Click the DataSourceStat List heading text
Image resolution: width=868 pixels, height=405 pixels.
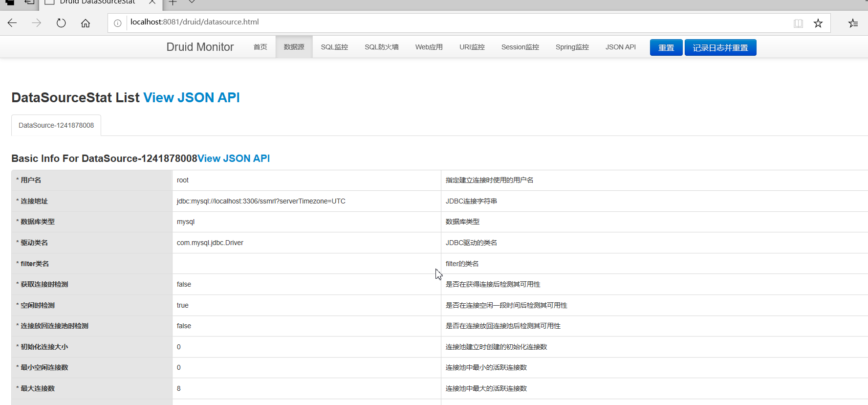tap(76, 97)
